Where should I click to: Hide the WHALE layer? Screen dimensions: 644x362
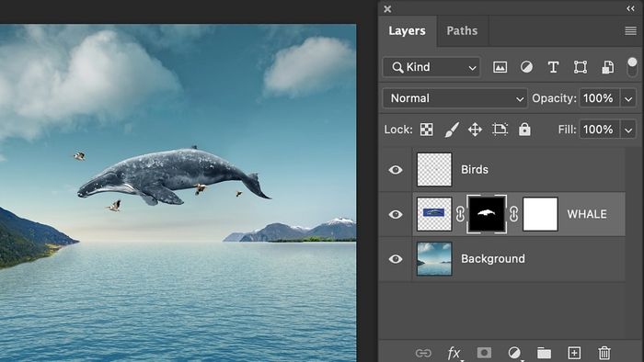pos(396,214)
